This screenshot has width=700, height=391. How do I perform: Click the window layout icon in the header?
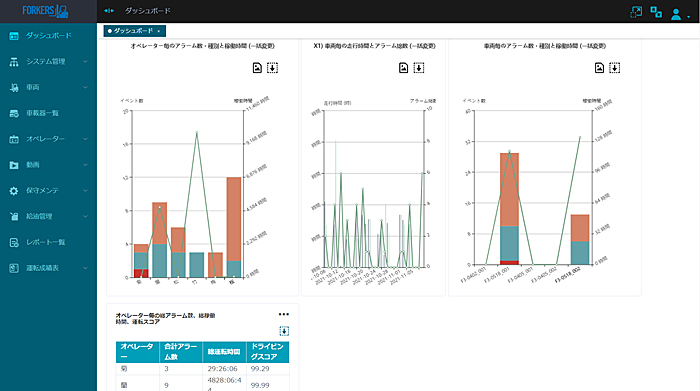point(656,12)
